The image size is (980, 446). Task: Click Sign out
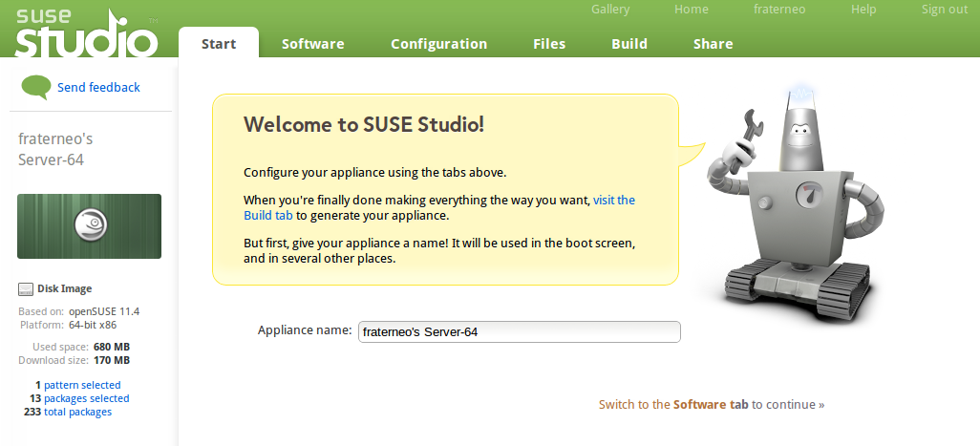[x=945, y=10]
